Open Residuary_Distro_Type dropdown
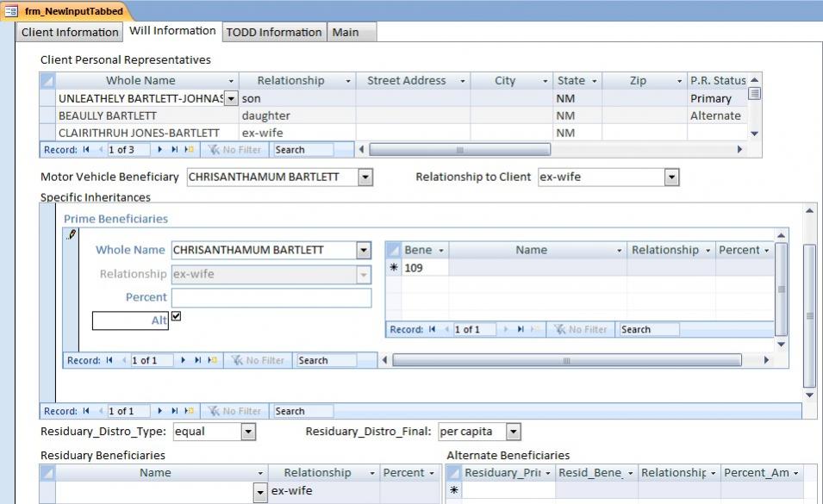The height and width of the screenshot is (504, 823). 248,432
